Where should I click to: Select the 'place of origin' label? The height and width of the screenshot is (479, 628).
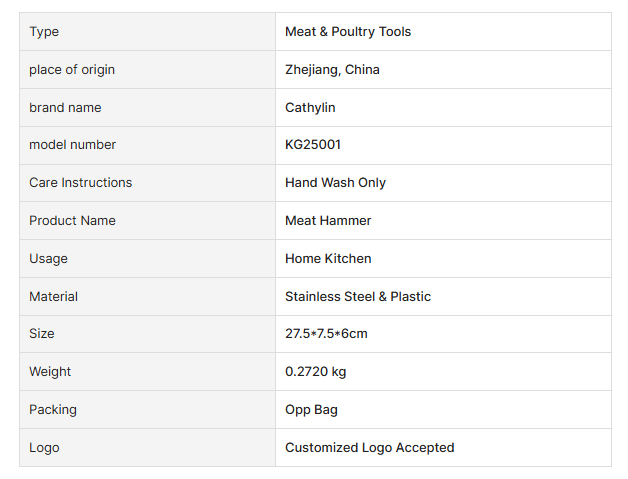coord(72,70)
